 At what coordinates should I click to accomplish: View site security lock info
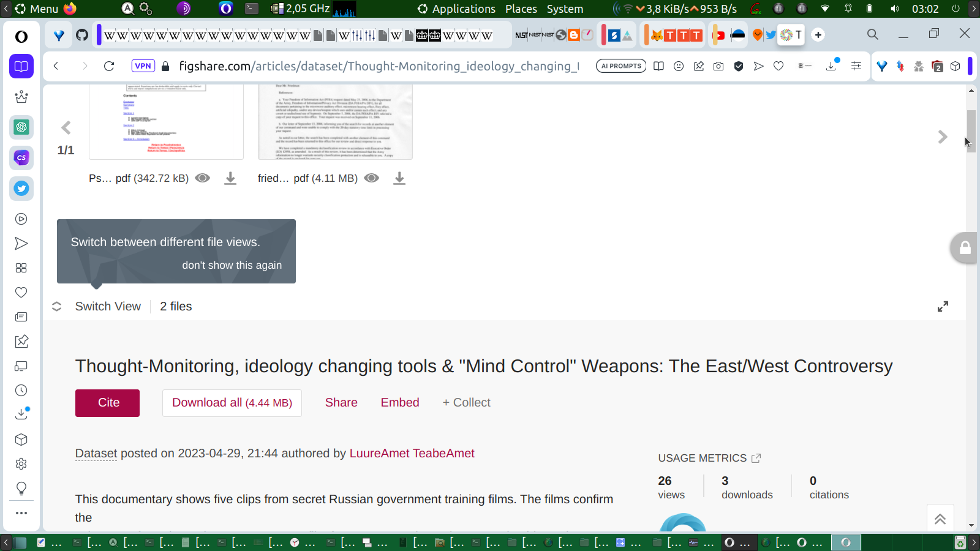pyautogui.click(x=165, y=66)
